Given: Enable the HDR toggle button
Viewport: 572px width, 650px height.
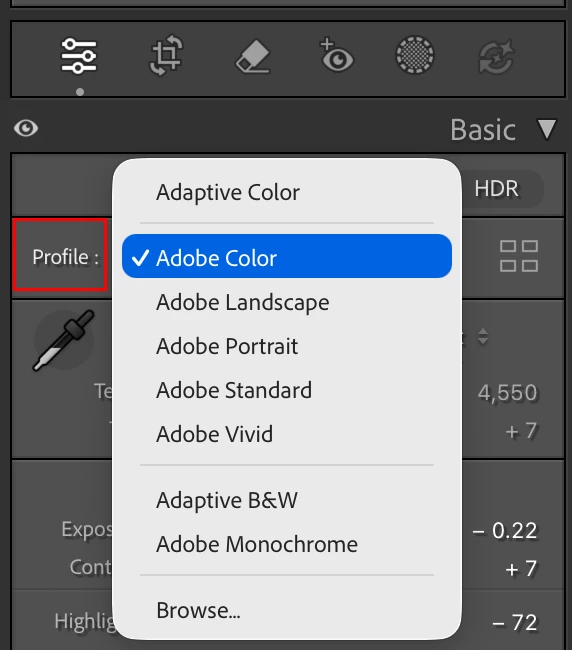Looking at the screenshot, I should [x=497, y=189].
